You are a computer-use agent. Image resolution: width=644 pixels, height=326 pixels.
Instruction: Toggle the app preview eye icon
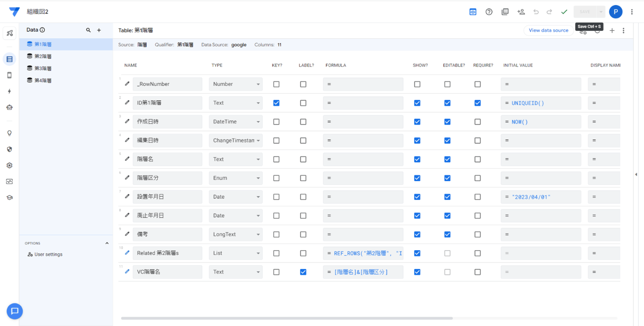[473, 12]
